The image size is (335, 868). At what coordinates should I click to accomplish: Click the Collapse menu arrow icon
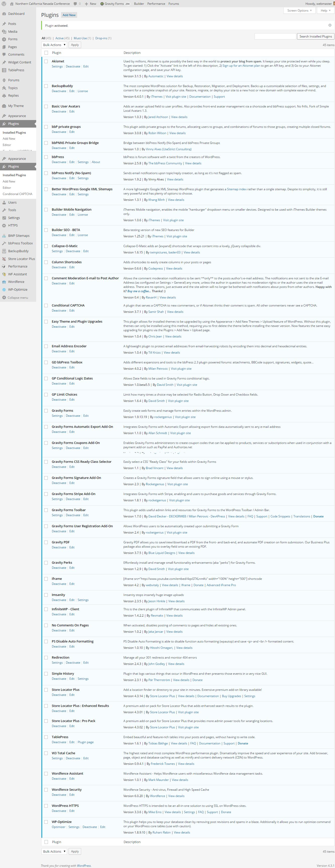click(4, 297)
